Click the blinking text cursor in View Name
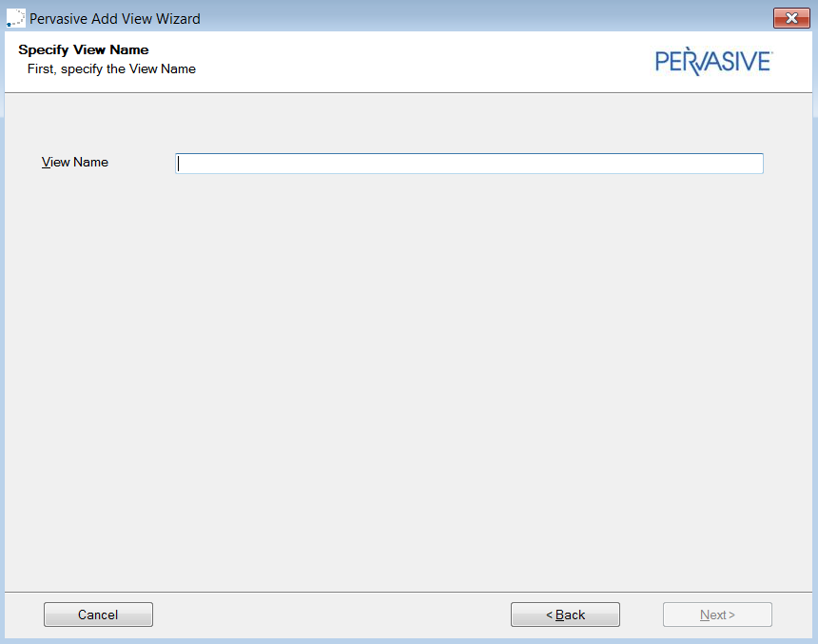 pos(179,164)
